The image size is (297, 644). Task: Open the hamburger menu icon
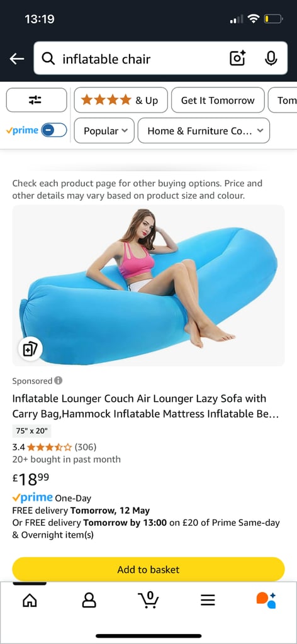(208, 601)
